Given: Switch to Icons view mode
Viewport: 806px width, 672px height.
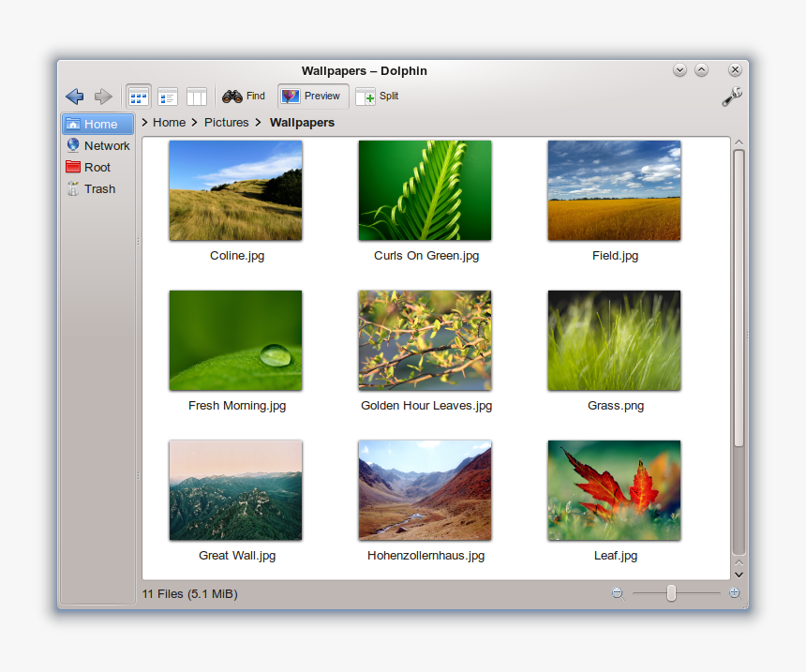Looking at the screenshot, I should [139, 97].
